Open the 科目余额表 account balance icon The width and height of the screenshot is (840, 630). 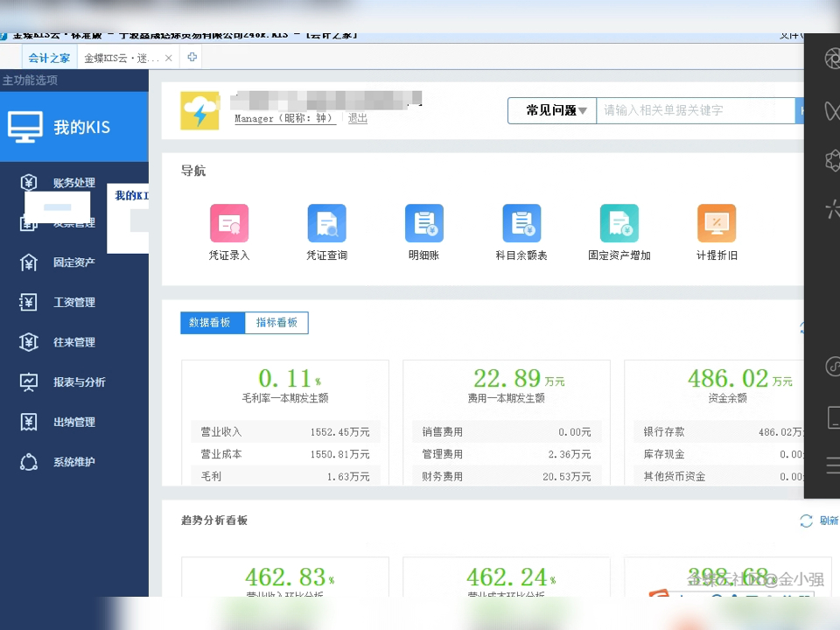pos(521,223)
